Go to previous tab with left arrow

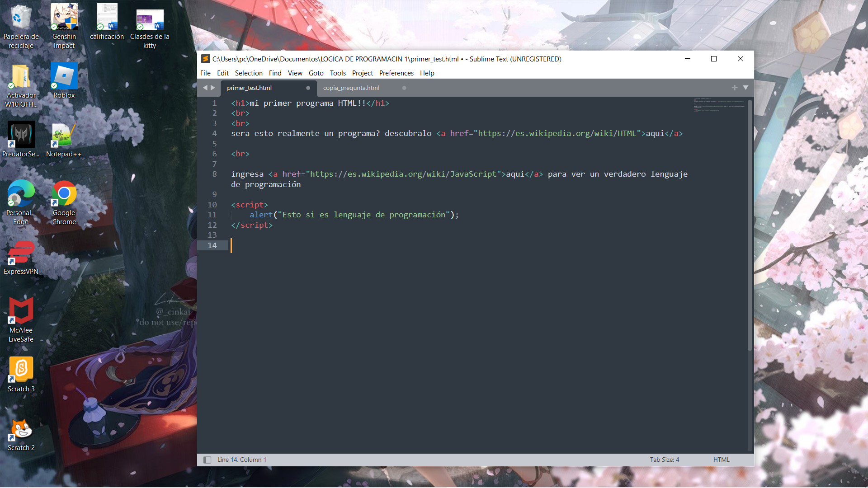tap(205, 88)
